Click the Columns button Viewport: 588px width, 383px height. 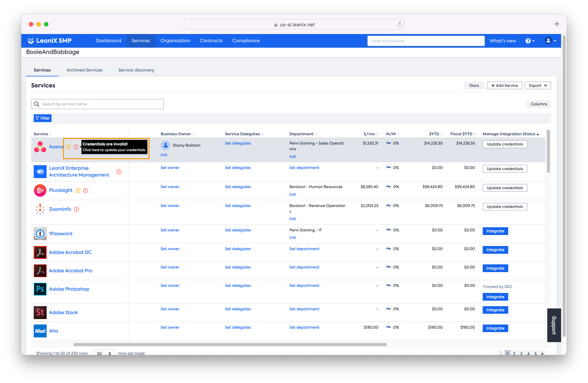[x=539, y=104]
